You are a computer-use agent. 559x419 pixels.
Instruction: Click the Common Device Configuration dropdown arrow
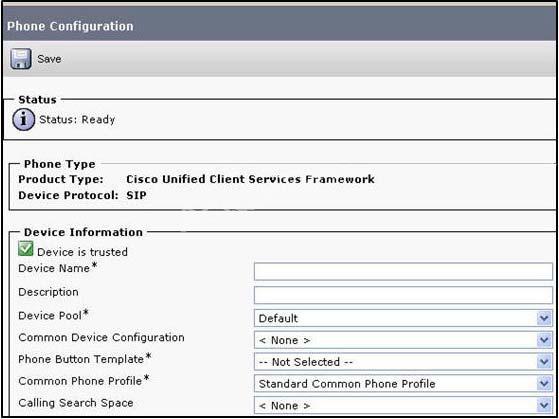point(544,340)
